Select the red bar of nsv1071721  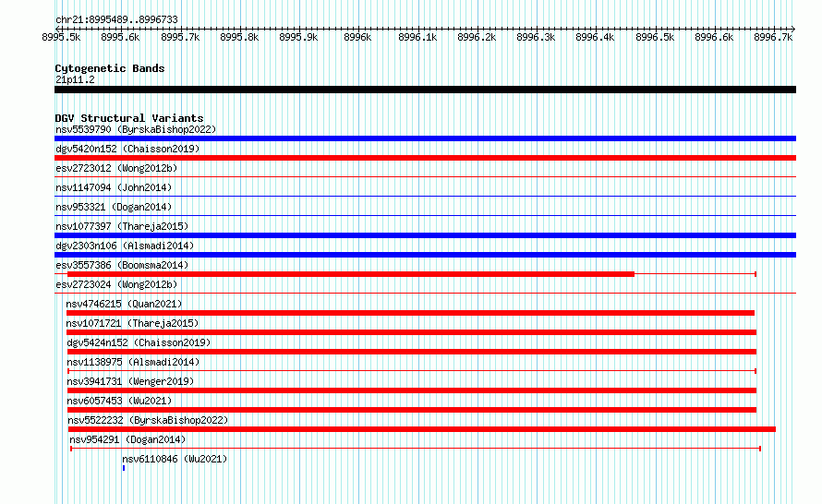(x=412, y=332)
